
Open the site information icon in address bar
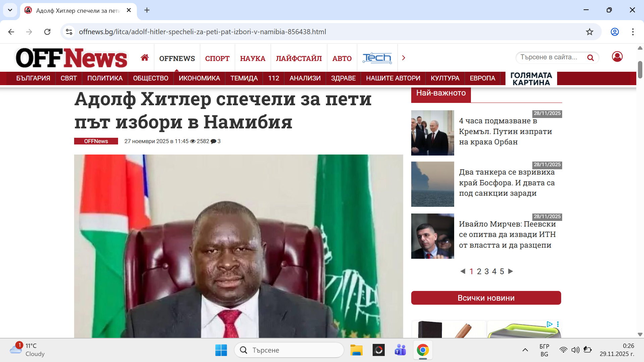[69, 32]
